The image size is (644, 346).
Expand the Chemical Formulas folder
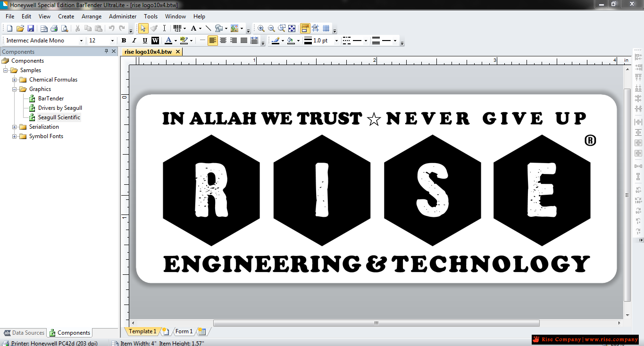pos(15,80)
